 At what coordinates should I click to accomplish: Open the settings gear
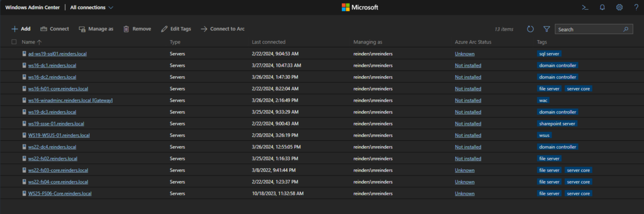point(619,7)
